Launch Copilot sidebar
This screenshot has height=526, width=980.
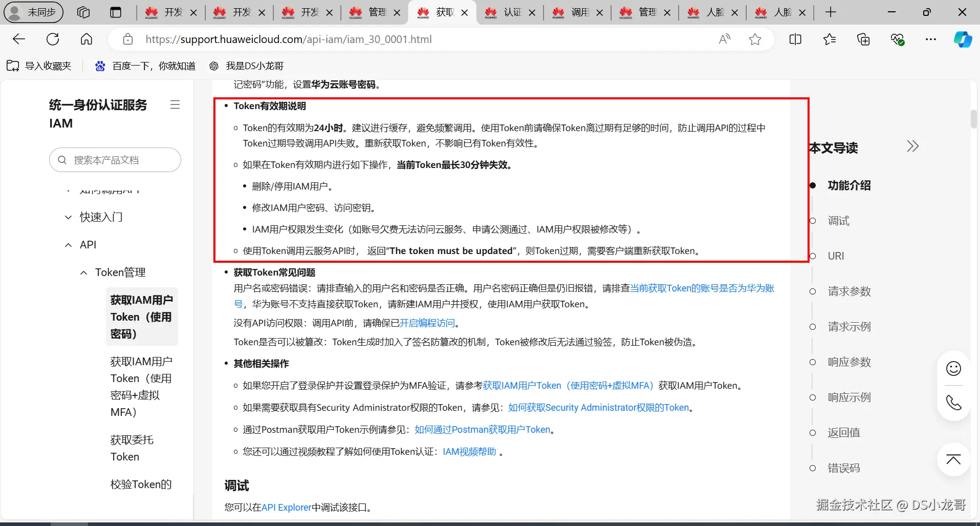963,39
